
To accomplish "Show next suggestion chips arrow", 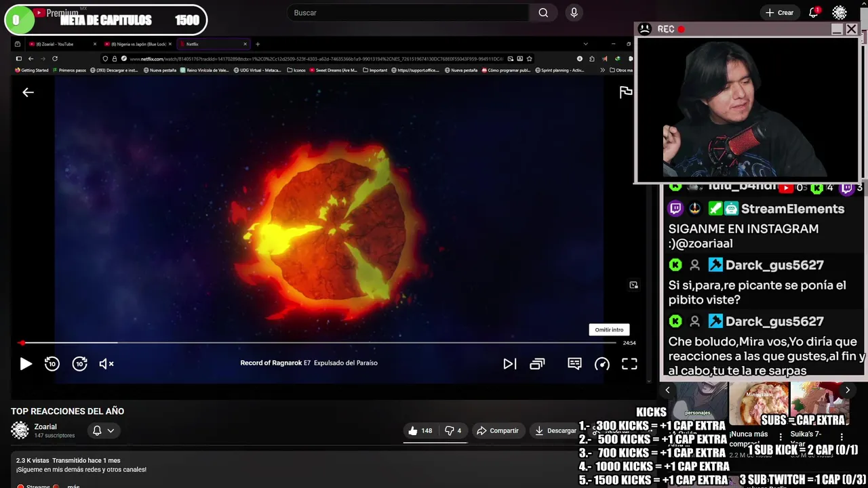I will pyautogui.click(x=847, y=390).
